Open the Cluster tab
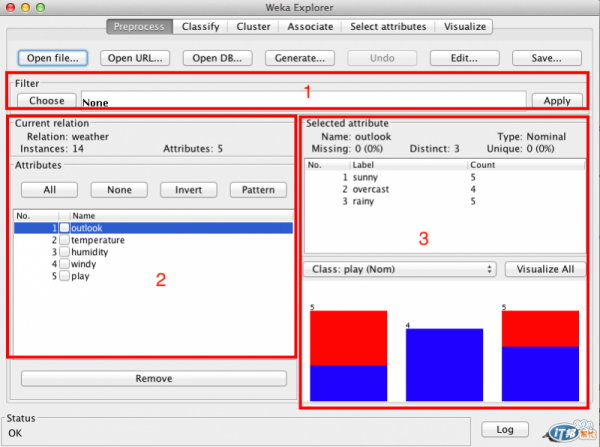This screenshot has width=600, height=447. point(253,26)
